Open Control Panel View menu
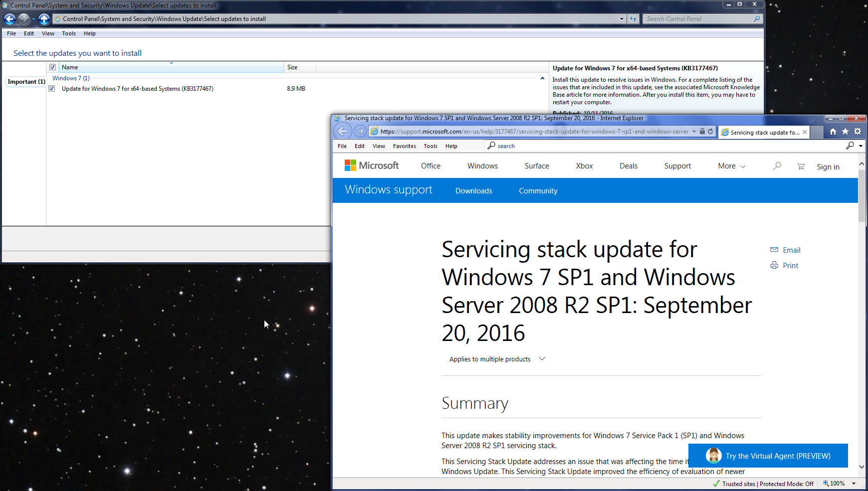 [48, 33]
